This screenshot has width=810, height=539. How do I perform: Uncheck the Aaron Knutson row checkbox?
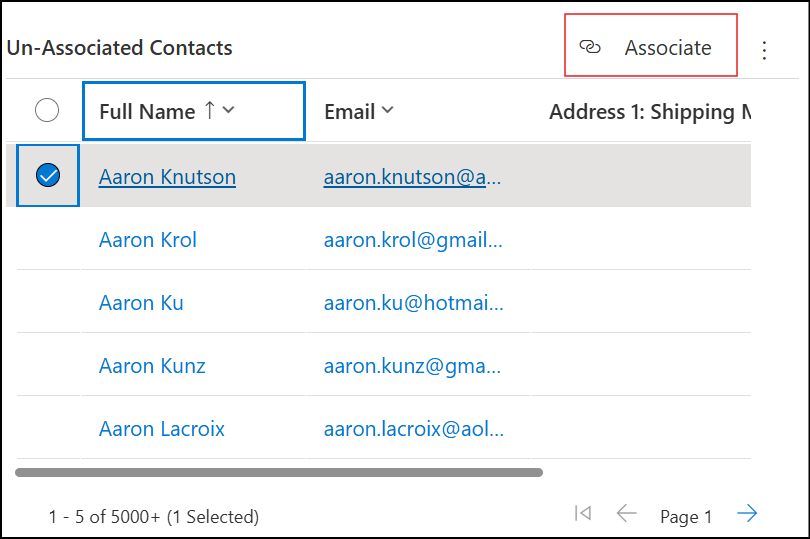coord(48,175)
